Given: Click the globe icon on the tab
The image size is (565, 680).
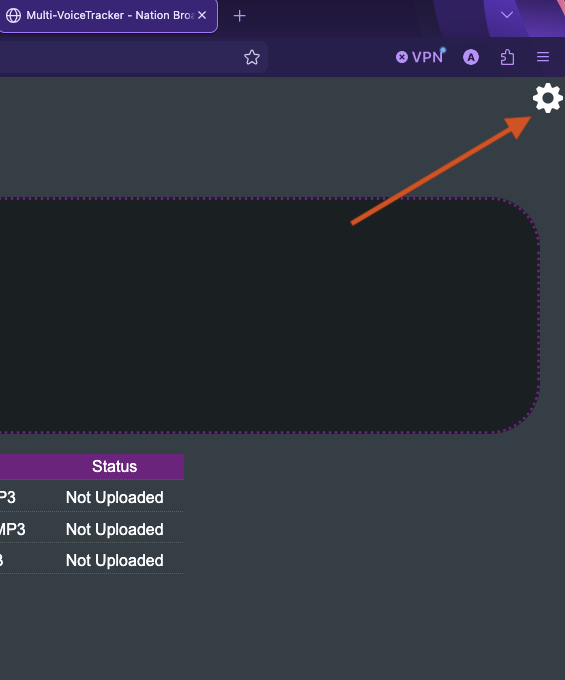Looking at the screenshot, I should point(13,15).
